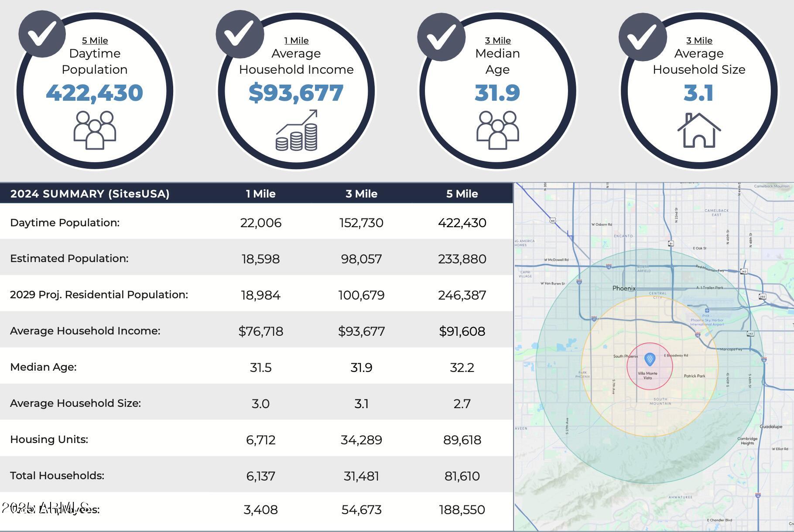Click the underlined 1 Mile label above Average
Viewport: 794px width, 532px height.
coord(296,41)
